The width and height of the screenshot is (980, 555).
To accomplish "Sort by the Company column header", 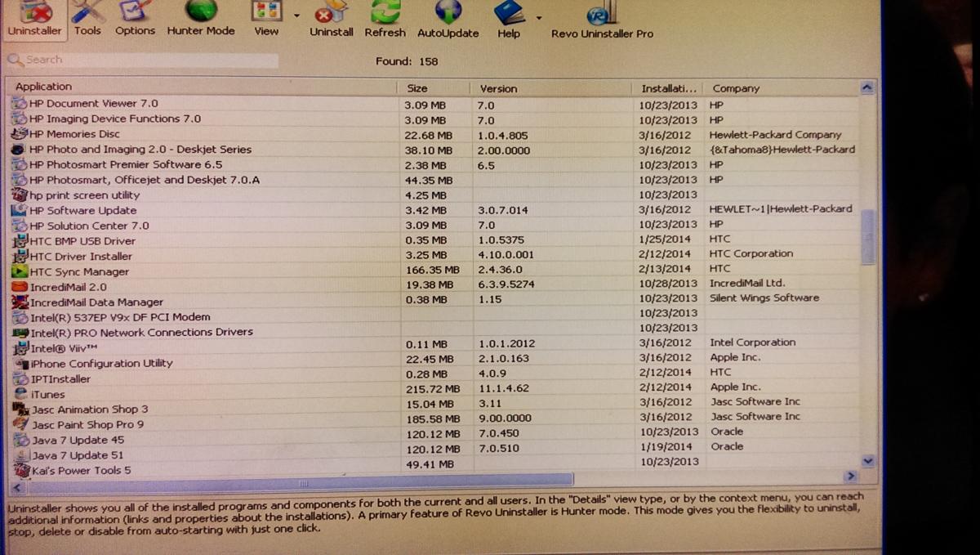I will (x=780, y=88).
